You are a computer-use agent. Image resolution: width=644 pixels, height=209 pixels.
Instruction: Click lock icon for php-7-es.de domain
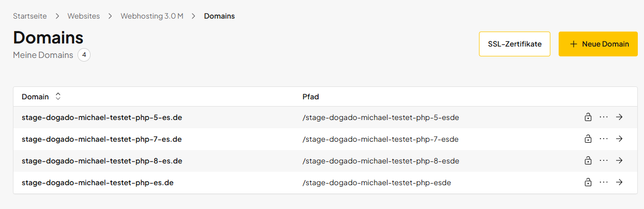click(588, 139)
